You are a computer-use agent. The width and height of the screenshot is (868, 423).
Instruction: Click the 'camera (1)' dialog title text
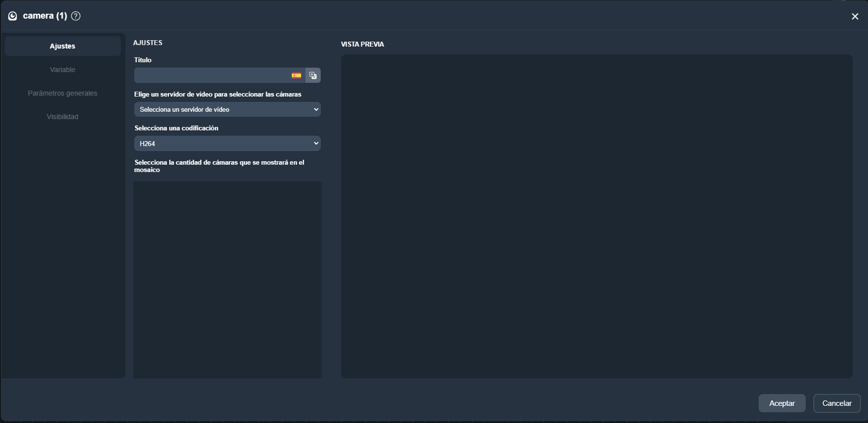(45, 16)
